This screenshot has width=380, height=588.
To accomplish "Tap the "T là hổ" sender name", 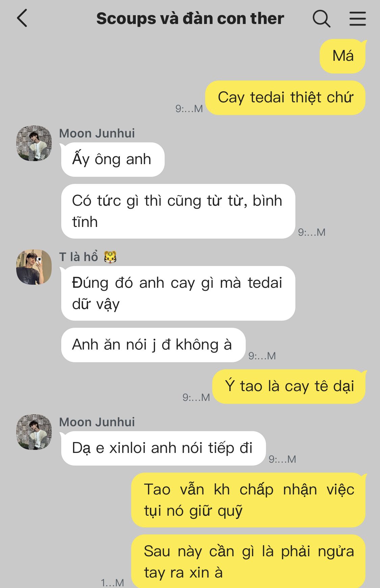I will click(x=79, y=257).
